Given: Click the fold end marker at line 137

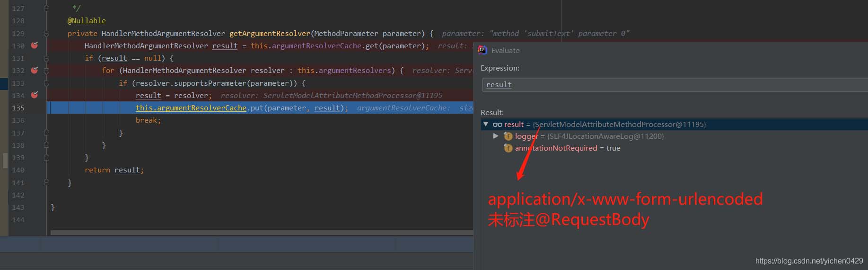Looking at the screenshot, I should [46, 133].
